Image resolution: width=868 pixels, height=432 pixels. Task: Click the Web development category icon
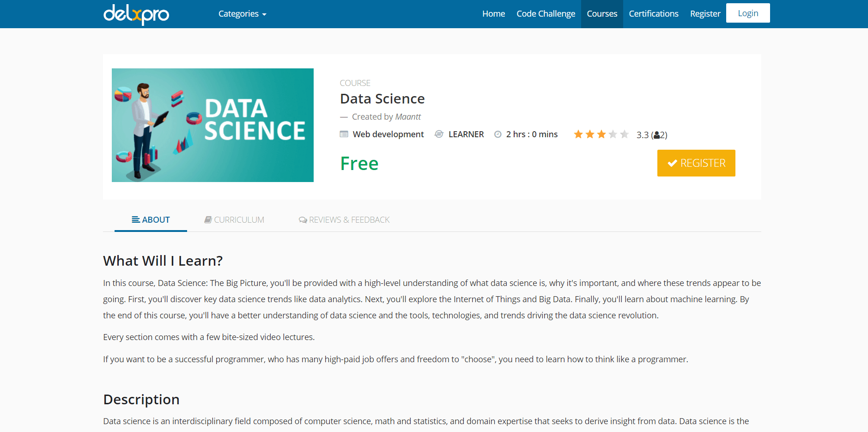344,134
